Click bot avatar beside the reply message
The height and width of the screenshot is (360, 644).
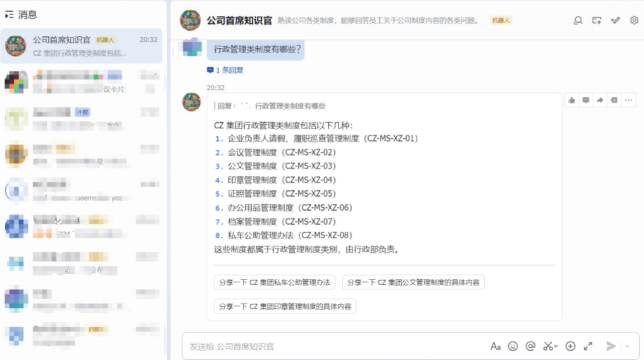(x=191, y=102)
